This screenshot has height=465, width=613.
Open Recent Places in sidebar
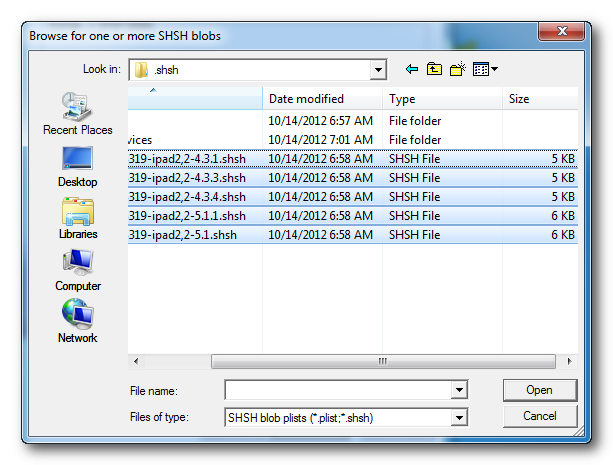point(77,113)
